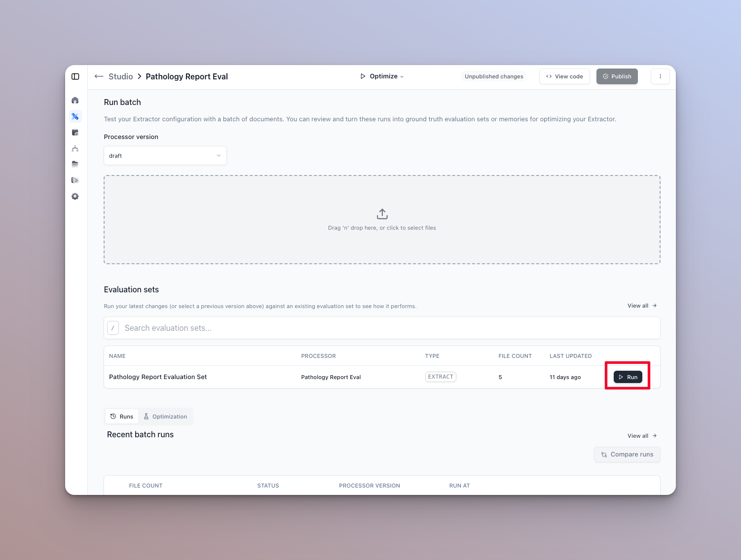Click the TYPE column header
The image size is (741, 560).
[432, 356]
